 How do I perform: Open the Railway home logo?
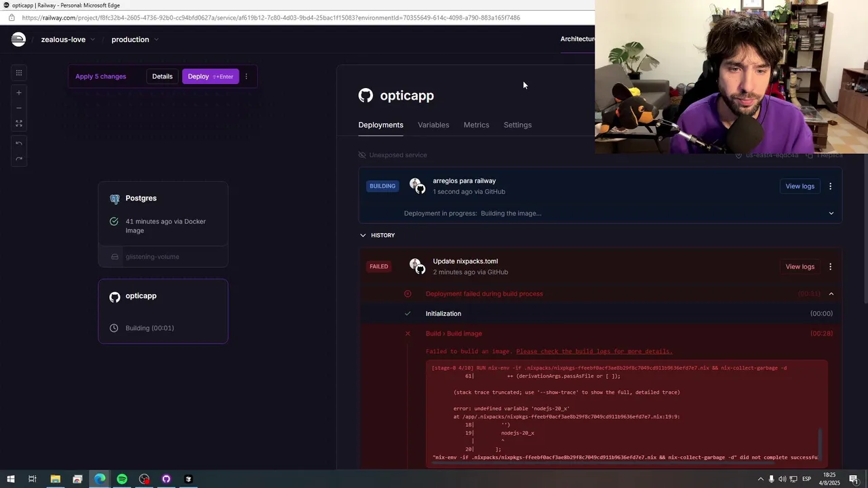pyautogui.click(x=18, y=39)
